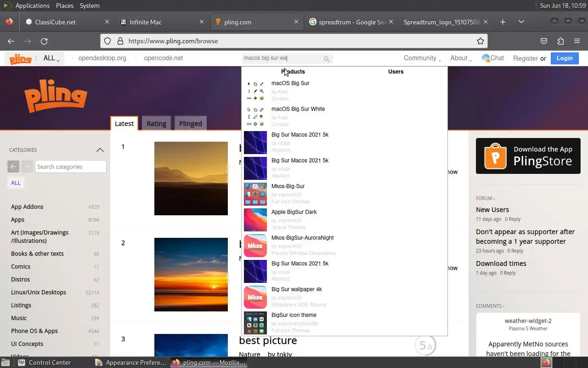Open the list all tabs dropdown
The width and height of the screenshot is (588, 368).
pos(521,22)
